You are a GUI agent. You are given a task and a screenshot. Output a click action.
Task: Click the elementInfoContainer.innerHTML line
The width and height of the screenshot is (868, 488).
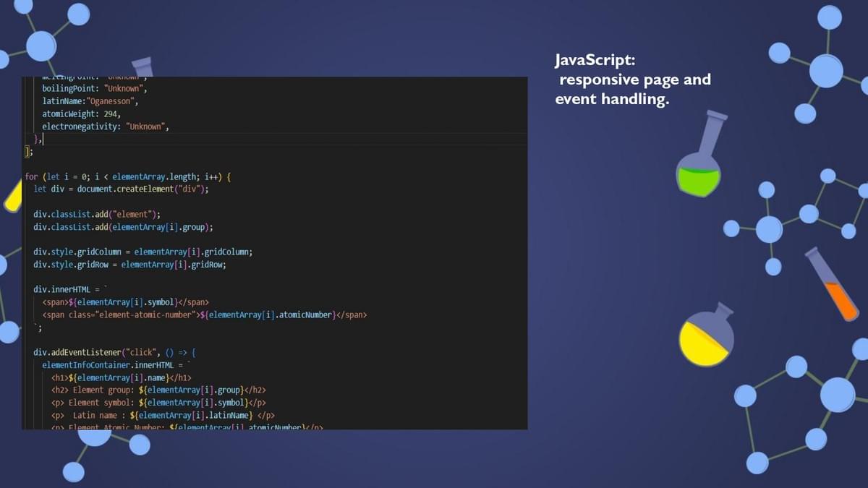coord(116,365)
